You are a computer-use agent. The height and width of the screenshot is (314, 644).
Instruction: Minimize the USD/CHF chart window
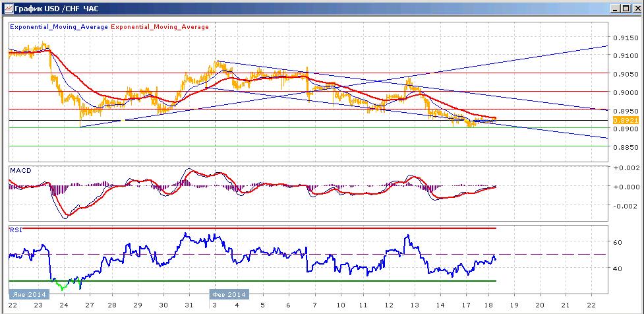point(615,8)
